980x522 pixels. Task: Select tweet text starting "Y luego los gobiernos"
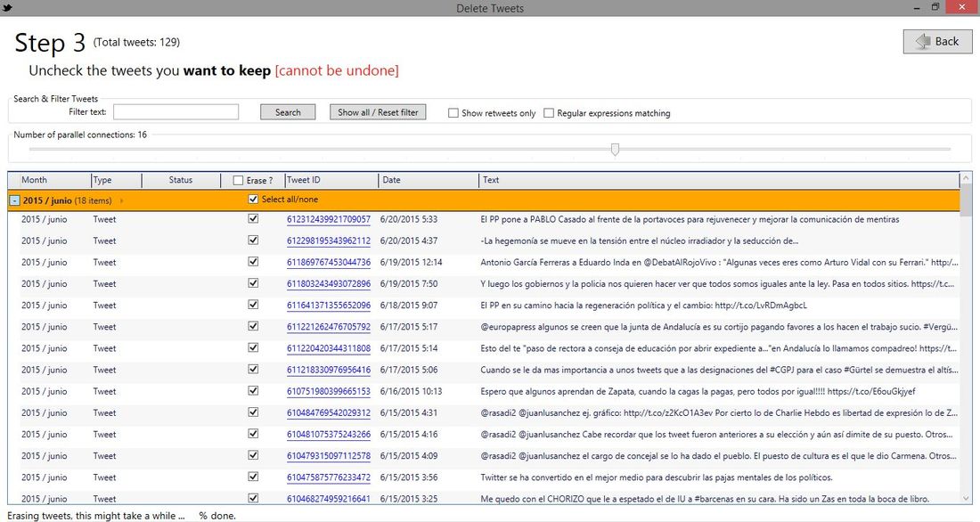(x=717, y=284)
